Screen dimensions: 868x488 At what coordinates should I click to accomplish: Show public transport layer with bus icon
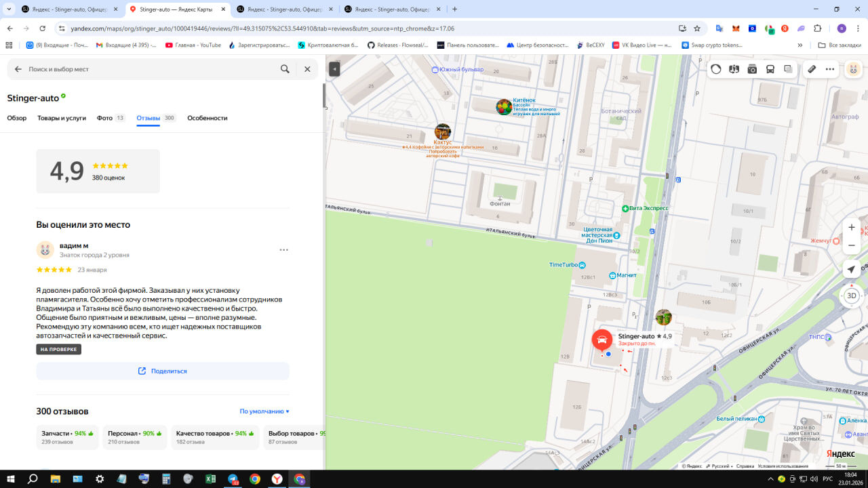770,69
